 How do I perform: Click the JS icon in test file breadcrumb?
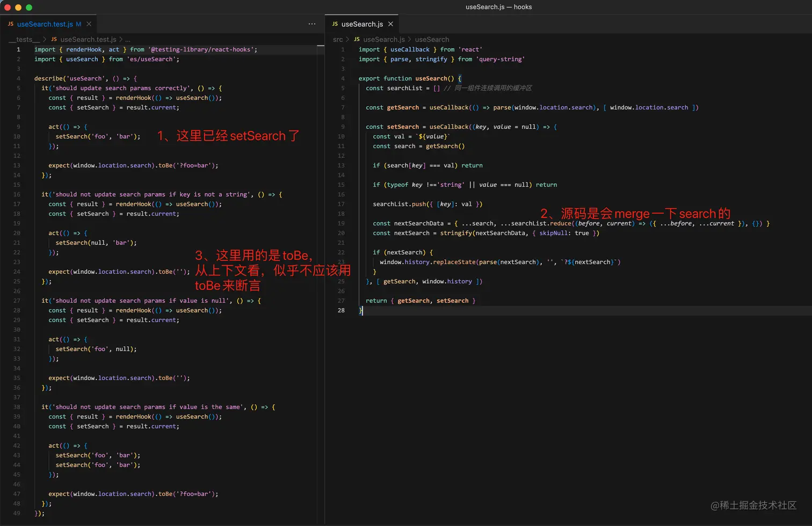[x=54, y=39]
